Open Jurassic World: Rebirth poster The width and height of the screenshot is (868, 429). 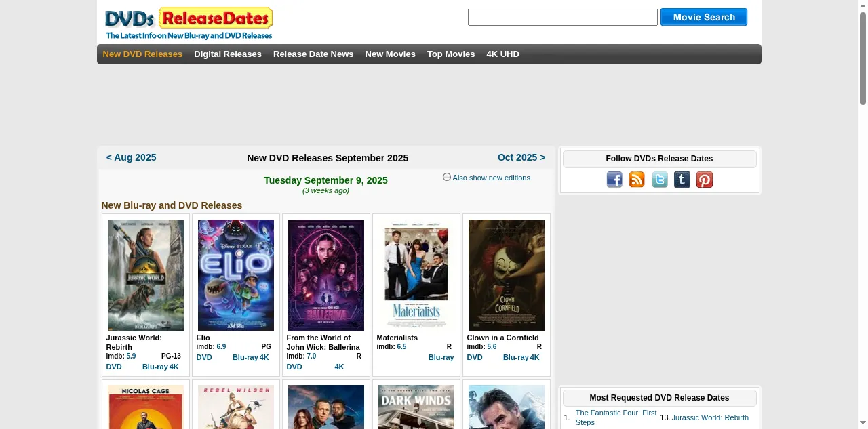click(146, 275)
